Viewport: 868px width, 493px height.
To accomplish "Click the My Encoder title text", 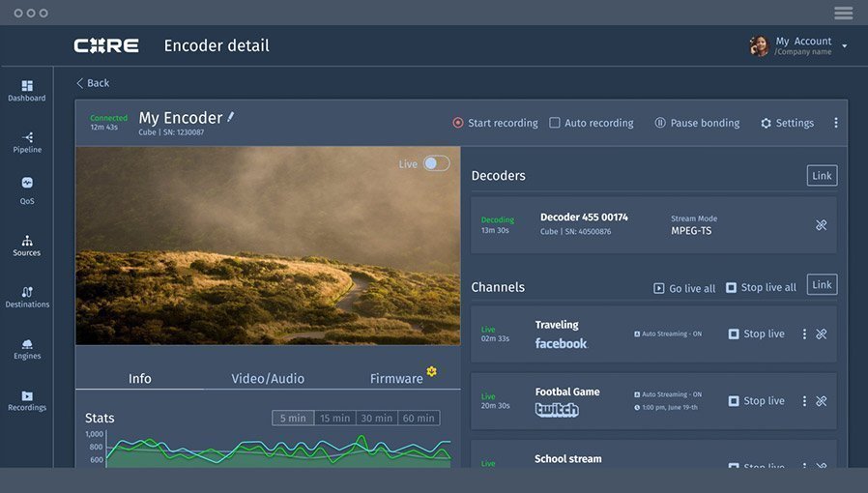I will coord(181,118).
